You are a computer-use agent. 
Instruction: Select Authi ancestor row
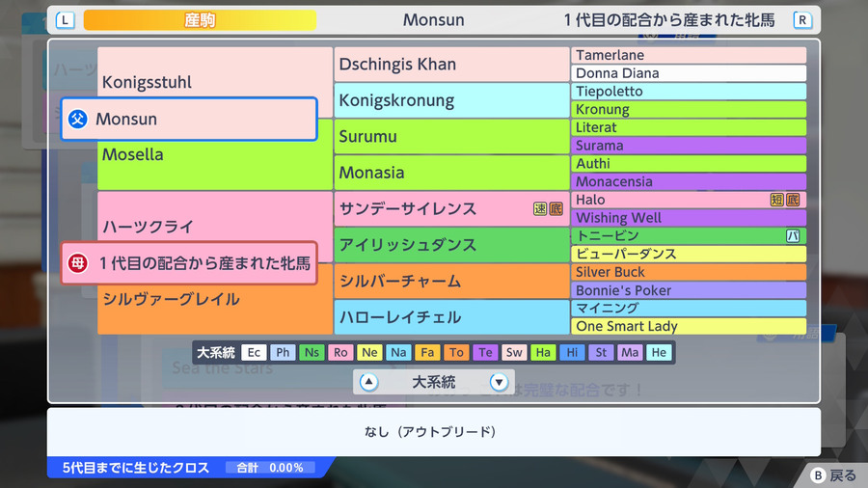pyautogui.click(x=689, y=164)
